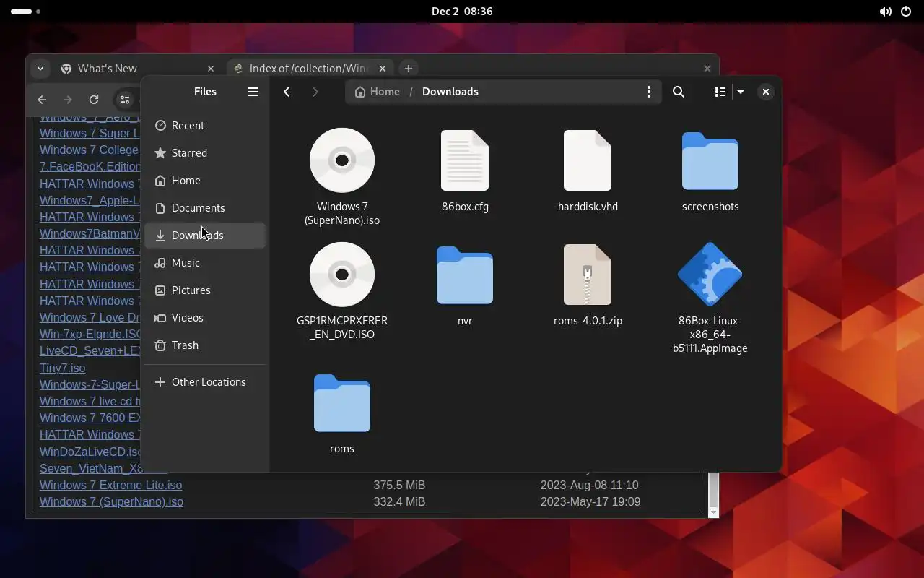
Task: Click Downloads in the path bar
Action: [x=450, y=92]
